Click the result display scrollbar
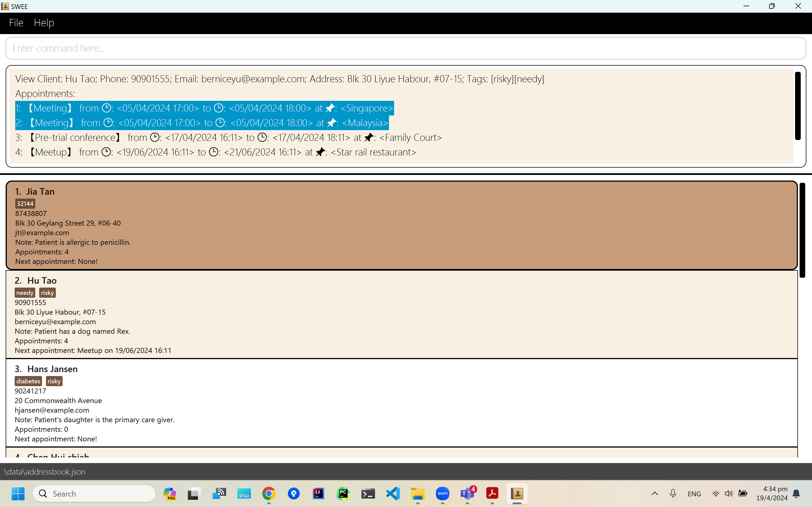The image size is (812, 507). pyautogui.click(x=798, y=106)
